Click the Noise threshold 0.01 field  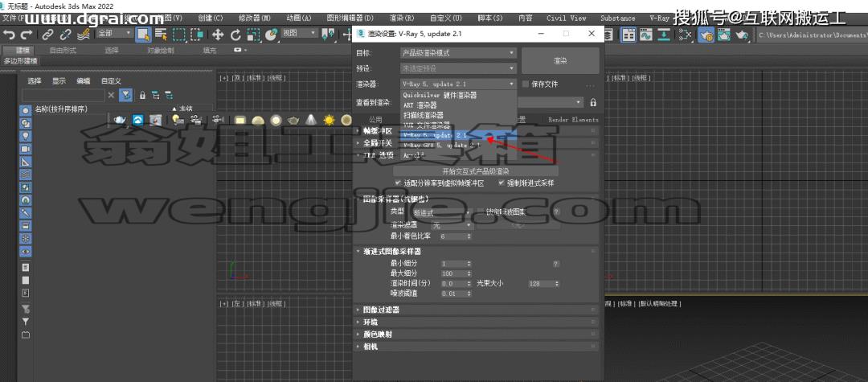pos(457,294)
